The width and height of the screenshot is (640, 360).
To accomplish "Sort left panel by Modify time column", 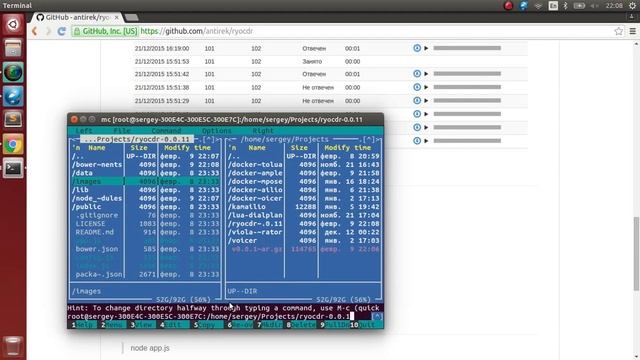I will point(187,148).
